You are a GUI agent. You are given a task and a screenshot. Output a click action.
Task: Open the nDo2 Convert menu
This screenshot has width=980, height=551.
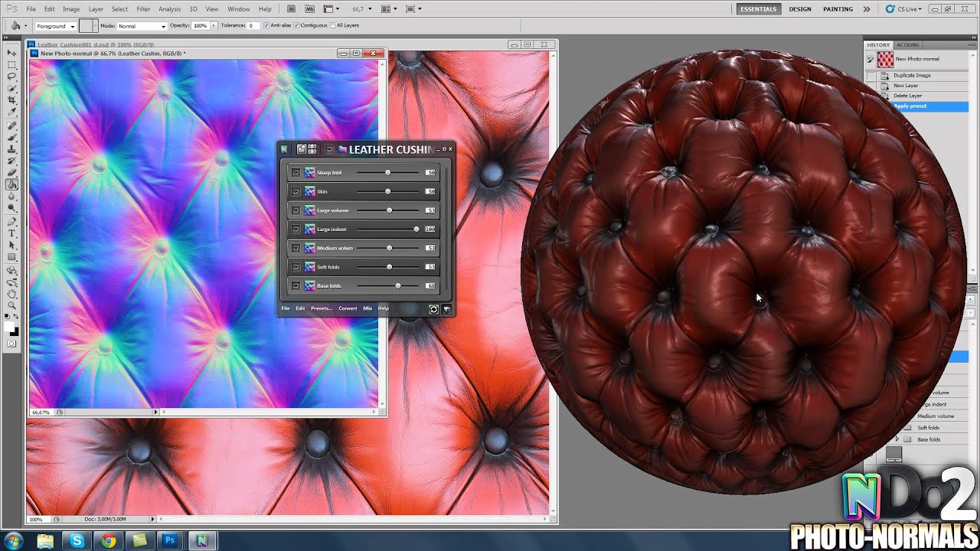tap(348, 308)
